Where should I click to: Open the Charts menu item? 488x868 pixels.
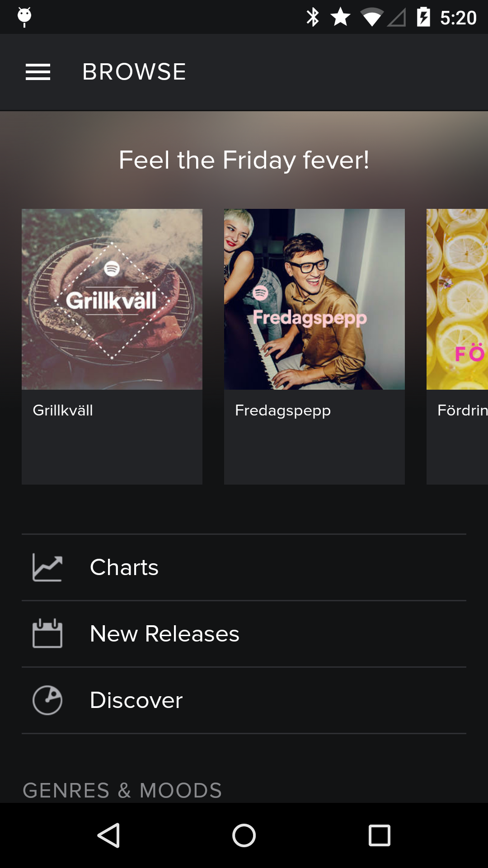124,567
